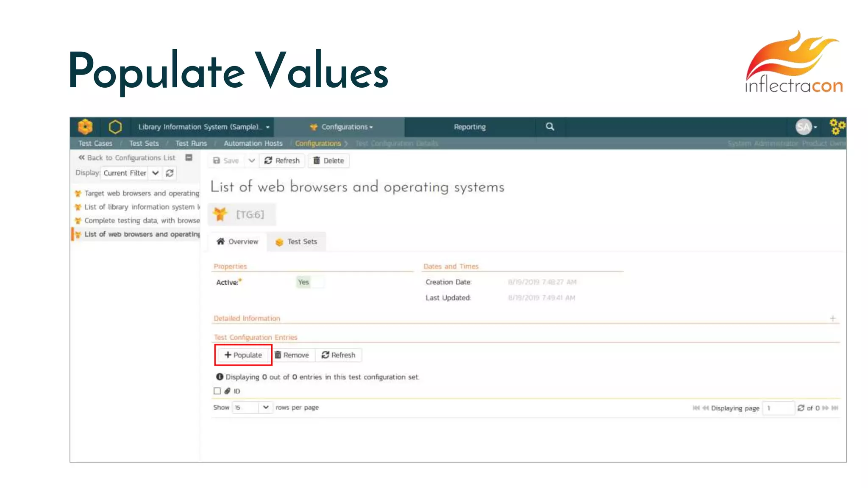Expand the Save options arrow

point(251,161)
